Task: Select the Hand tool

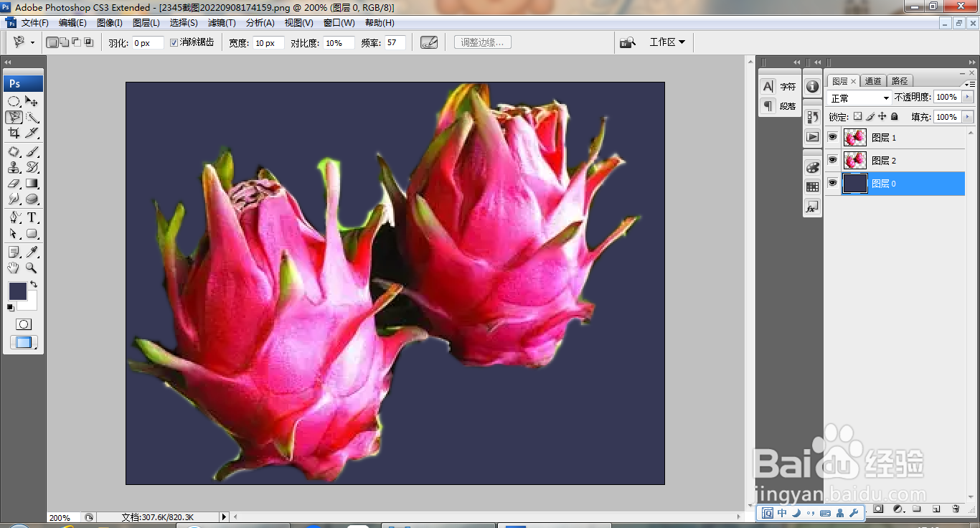Action: click(x=14, y=268)
